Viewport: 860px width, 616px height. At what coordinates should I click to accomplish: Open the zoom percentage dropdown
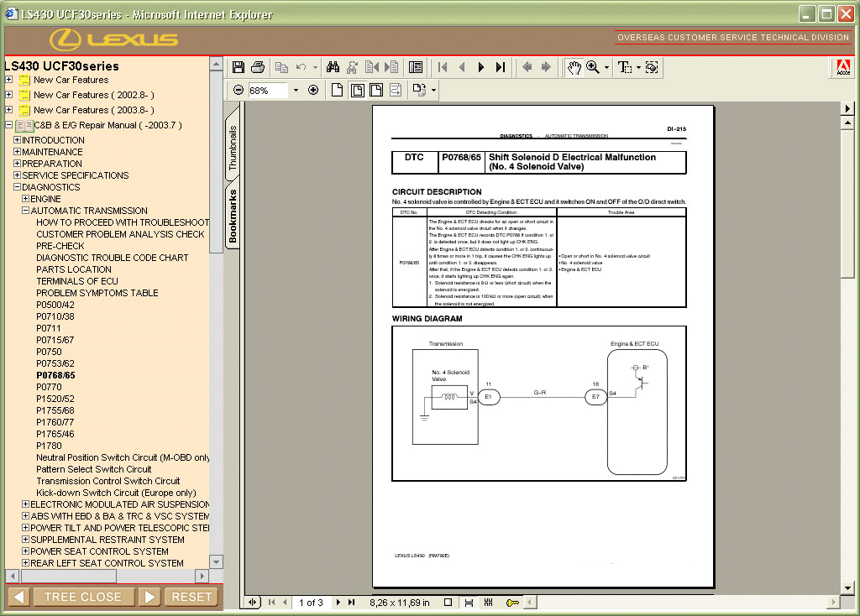(296, 90)
